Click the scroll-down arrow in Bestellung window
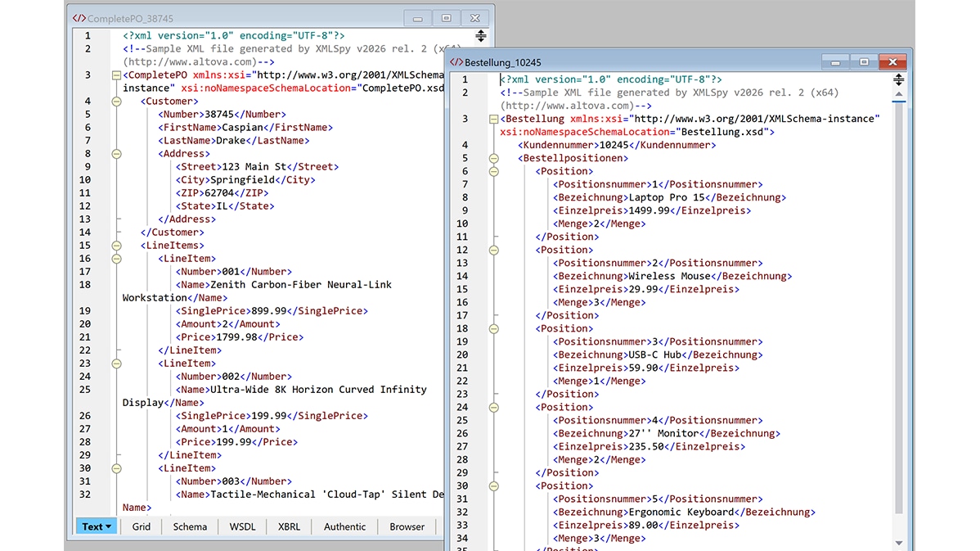 [899, 543]
